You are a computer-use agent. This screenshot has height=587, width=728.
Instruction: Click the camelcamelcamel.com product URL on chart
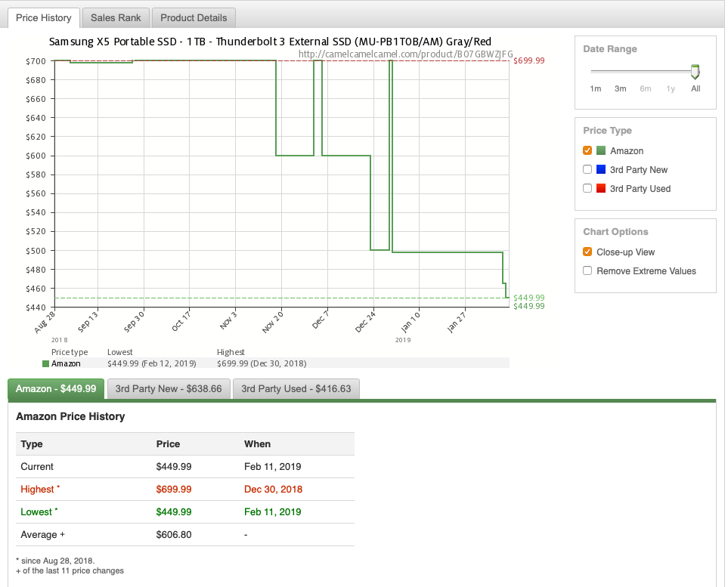(x=405, y=54)
